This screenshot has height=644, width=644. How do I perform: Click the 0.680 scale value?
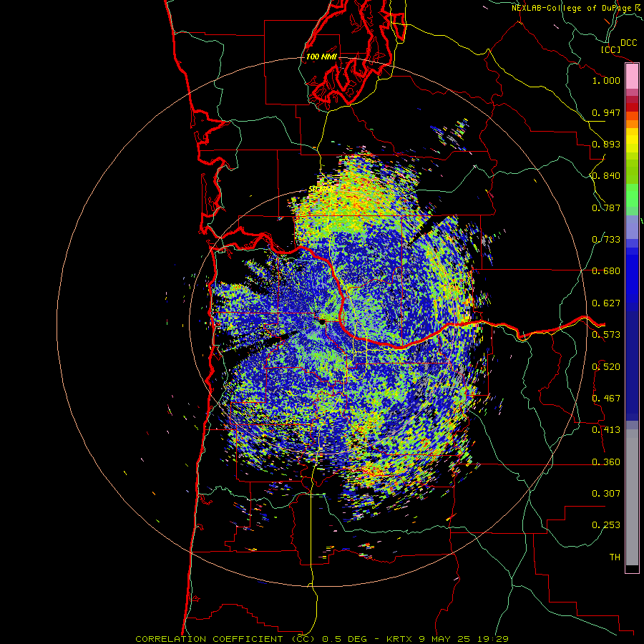[606, 271]
